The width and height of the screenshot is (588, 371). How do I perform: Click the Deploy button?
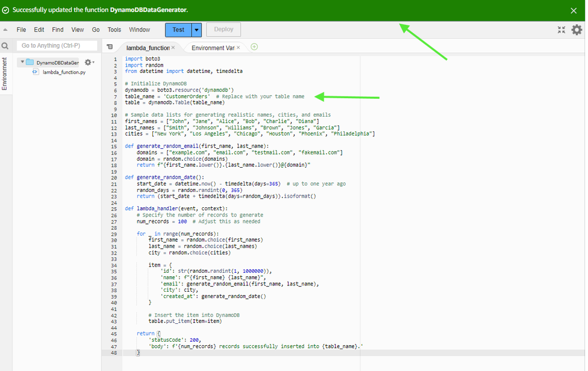(x=223, y=30)
